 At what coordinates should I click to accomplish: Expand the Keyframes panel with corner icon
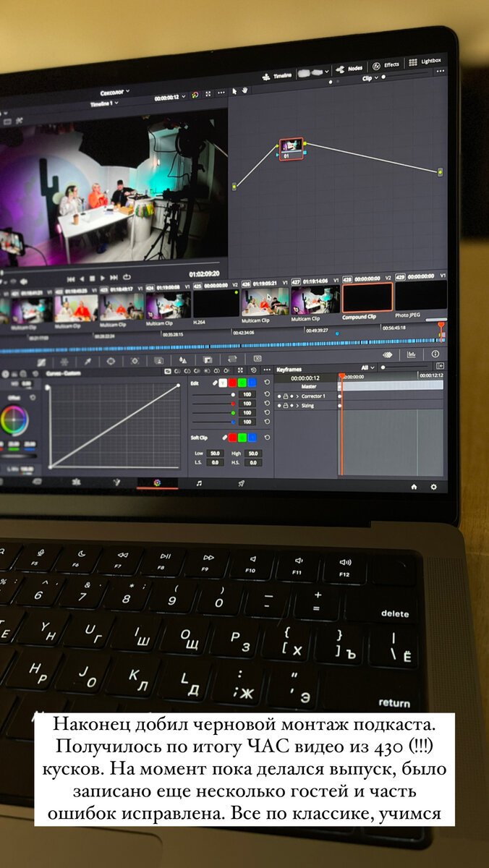pyautogui.click(x=440, y=367)
